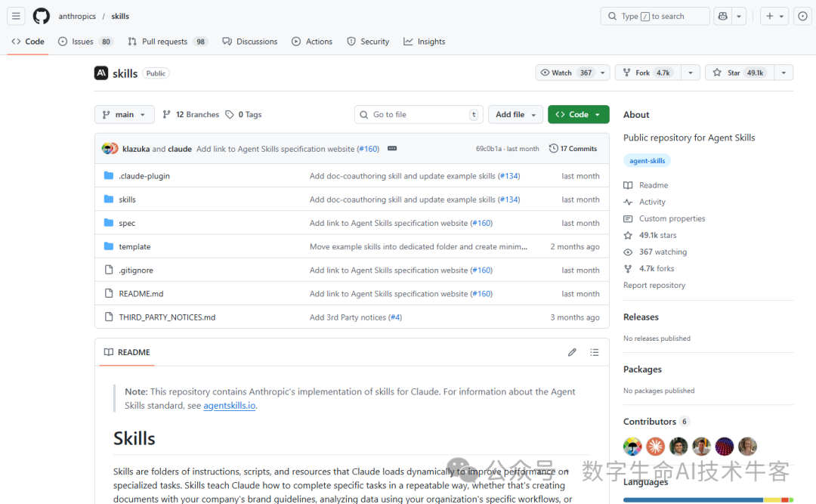The height and width of the screenshot is (504, 816).
Task: Open pull request #134 link in skills row
Action: click(509, 199)
